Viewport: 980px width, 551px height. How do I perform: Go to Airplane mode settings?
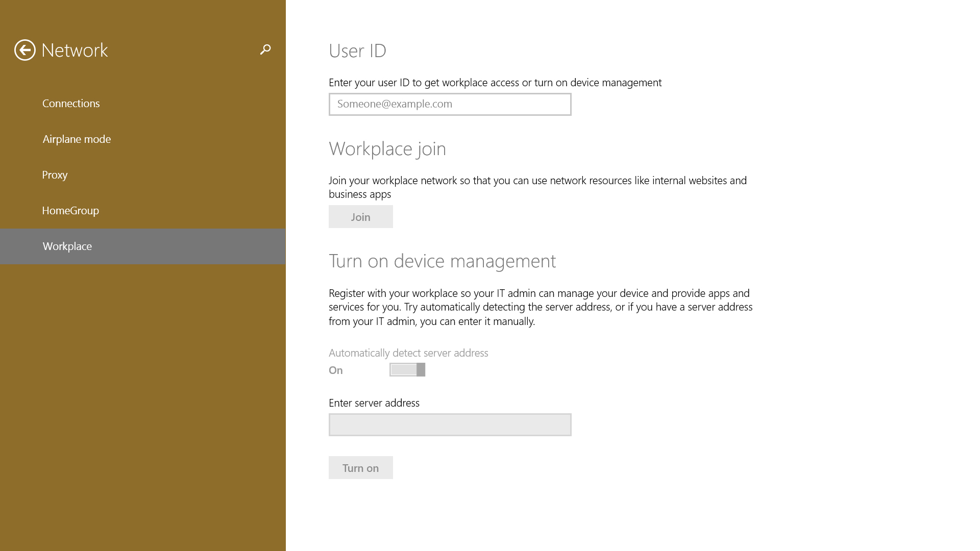point(77,139)
